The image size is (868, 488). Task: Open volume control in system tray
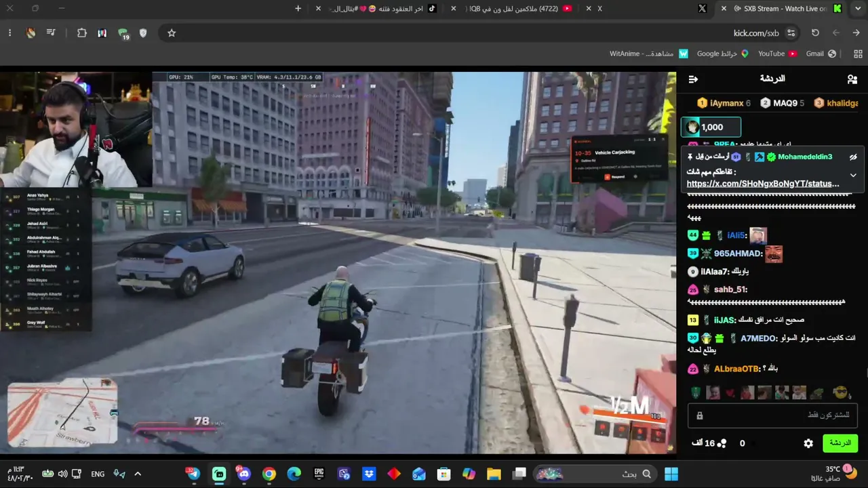coord(62,474)
